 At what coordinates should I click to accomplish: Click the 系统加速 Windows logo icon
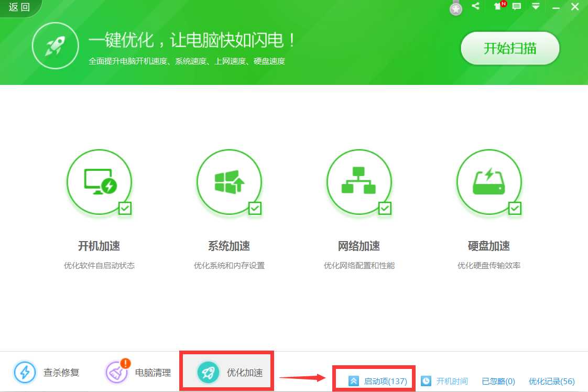coord(229,182)
